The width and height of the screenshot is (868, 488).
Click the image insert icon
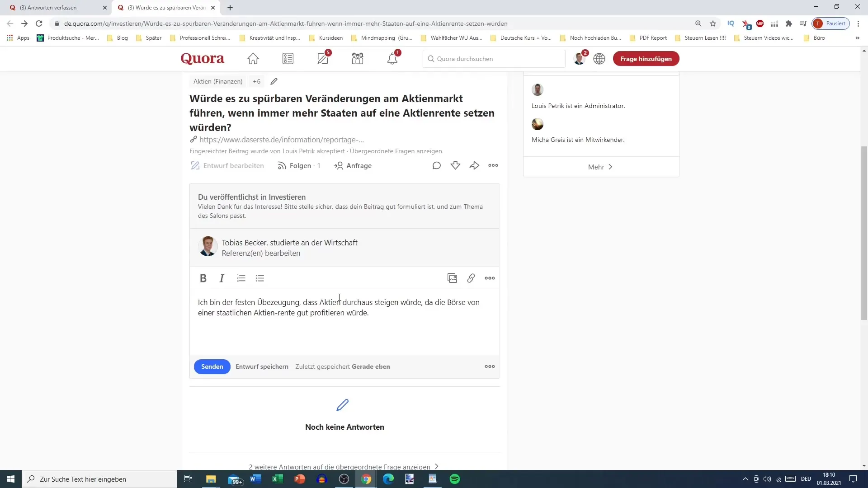pos(452,278)
